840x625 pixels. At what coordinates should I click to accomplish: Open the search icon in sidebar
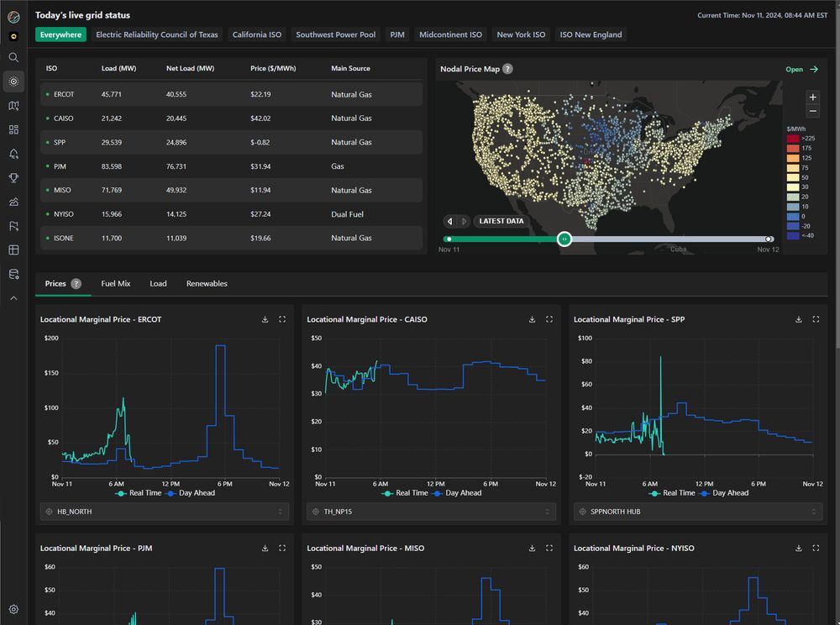[x=14, y=57]
